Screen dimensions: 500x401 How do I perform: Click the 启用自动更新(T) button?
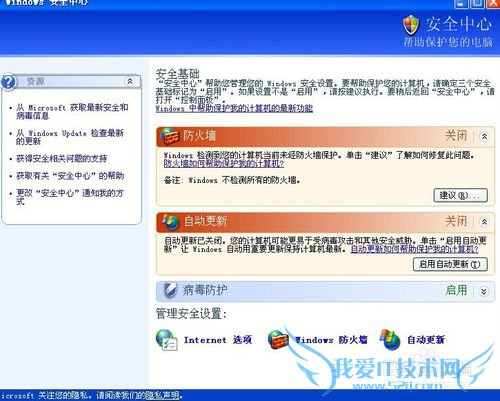450,264
